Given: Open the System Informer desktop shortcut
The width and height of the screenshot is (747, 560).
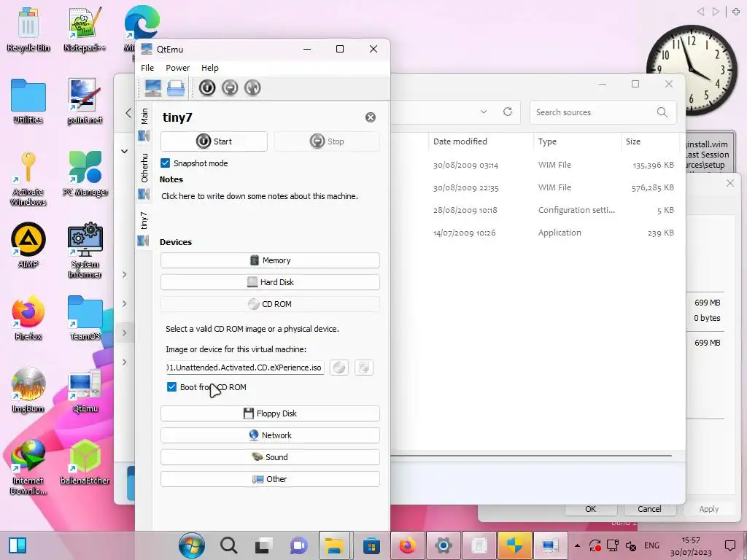Looking at the screenshot, I should (85, 251).
